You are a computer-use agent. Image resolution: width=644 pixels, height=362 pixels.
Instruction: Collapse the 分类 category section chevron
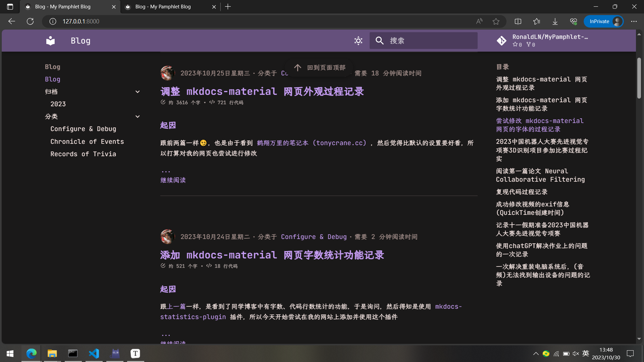click(x=138, y=117)
